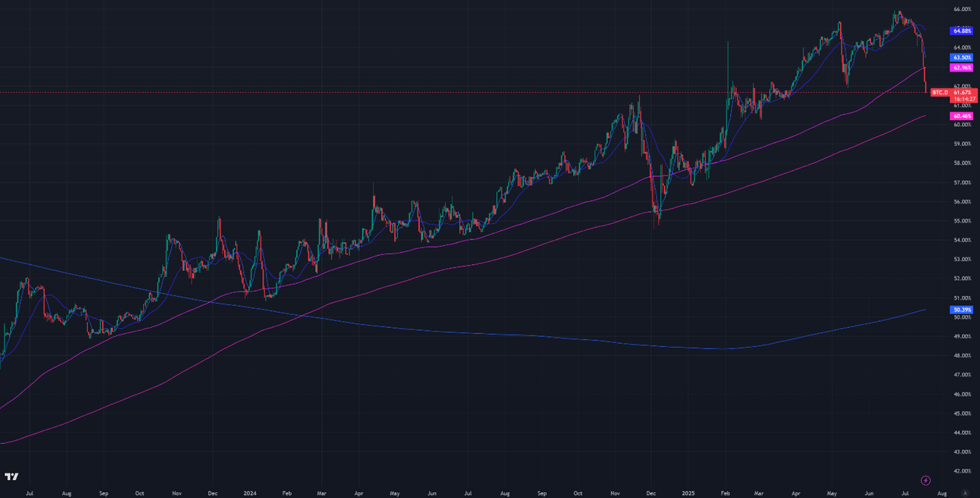Click the 55.00% price axis value

(x=962, y=221)
